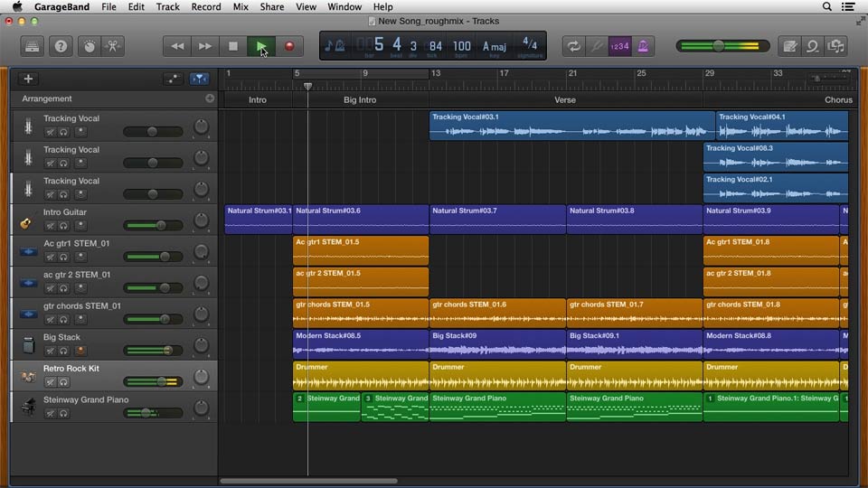Open the File menu
Image resolution: width=868 pixels, height=488 pixels.
pyautogui.click(x=108, y=6)
